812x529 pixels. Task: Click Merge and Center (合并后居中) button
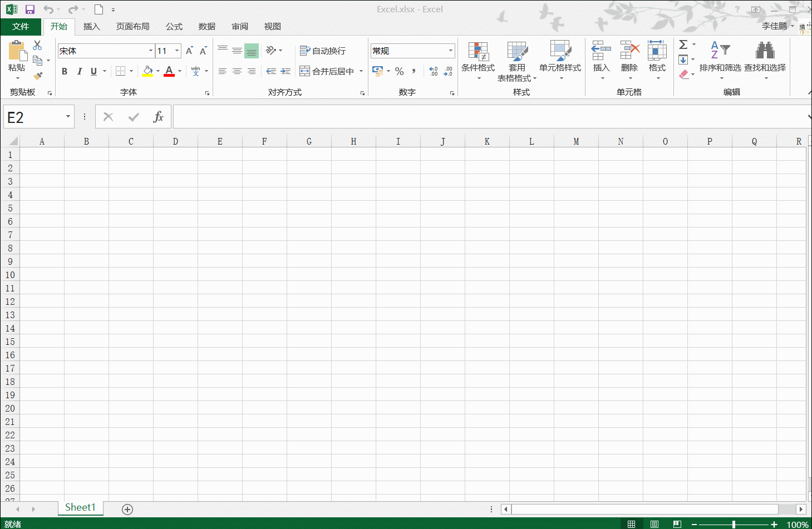(x=327, y=71)
